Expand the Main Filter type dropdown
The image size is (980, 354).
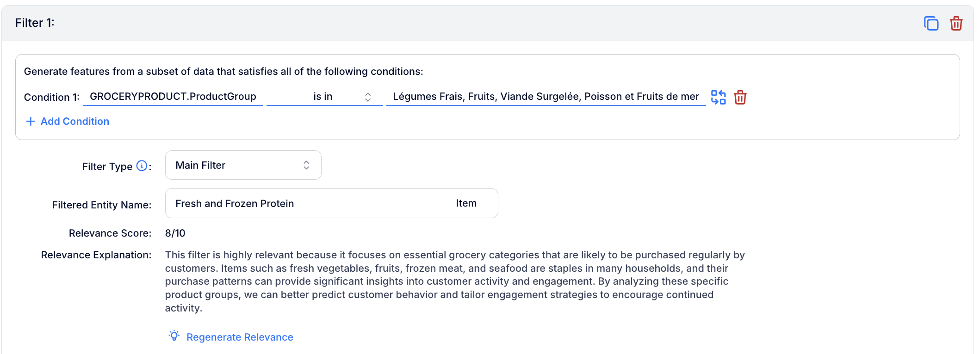point(243,165)
